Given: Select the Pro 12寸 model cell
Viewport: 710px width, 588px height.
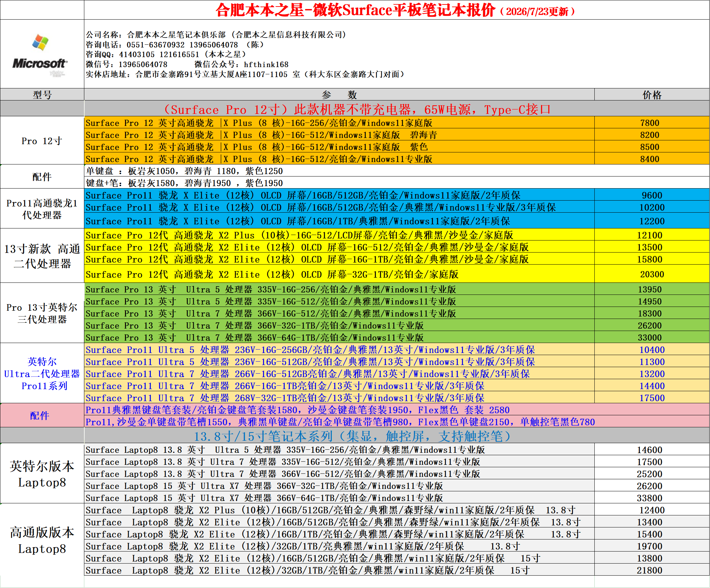Looking at the screenshot, I should (x=42, y=141).
